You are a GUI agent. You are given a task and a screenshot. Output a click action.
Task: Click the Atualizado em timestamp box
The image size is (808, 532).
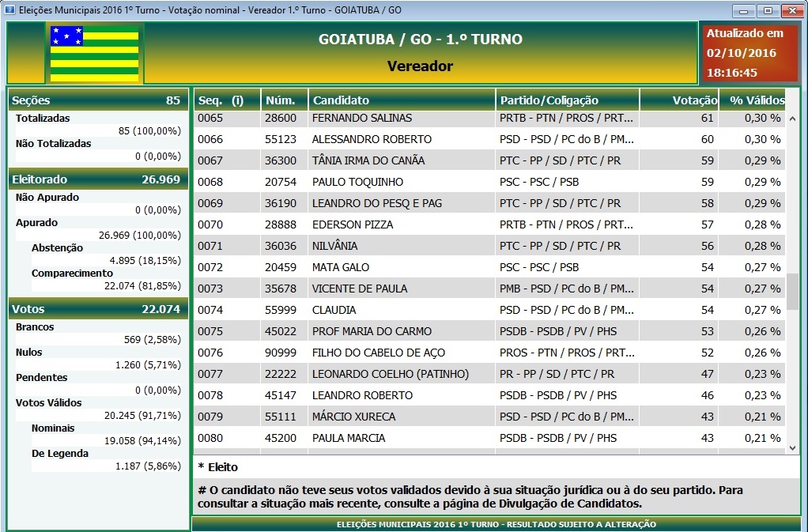click(749, 52)
